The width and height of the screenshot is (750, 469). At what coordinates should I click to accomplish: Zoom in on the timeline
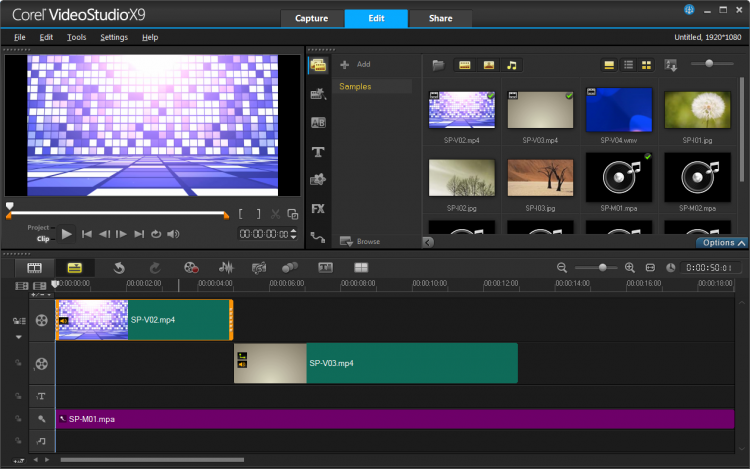pos(630,268)
